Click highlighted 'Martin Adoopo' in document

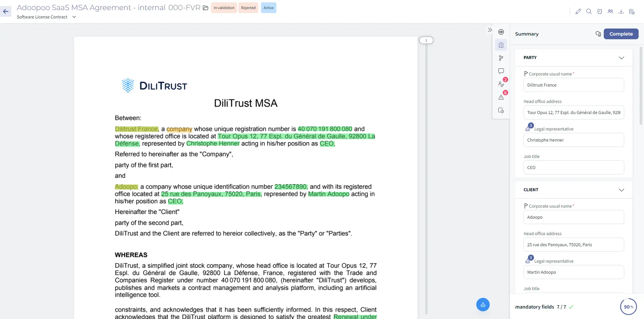tap(329, 194)
